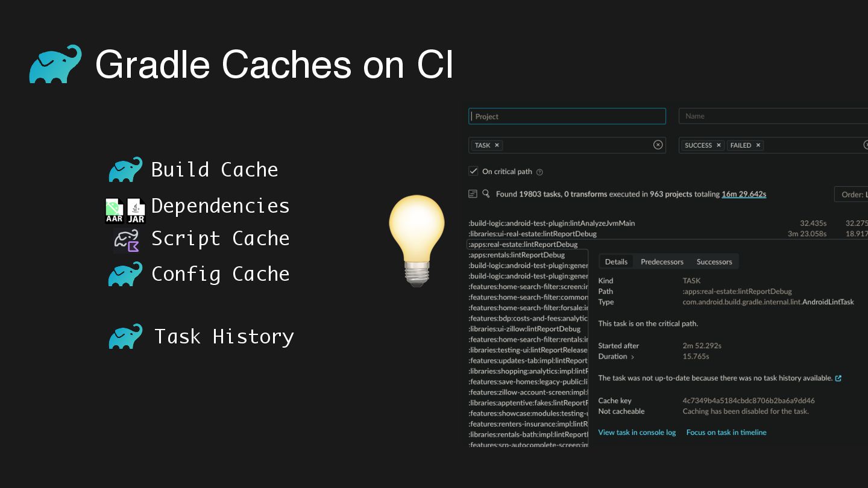868x488 pixels.
Task: Select the :libraries:rentals-bath:impl row
Action: click(x=528, y=434)
